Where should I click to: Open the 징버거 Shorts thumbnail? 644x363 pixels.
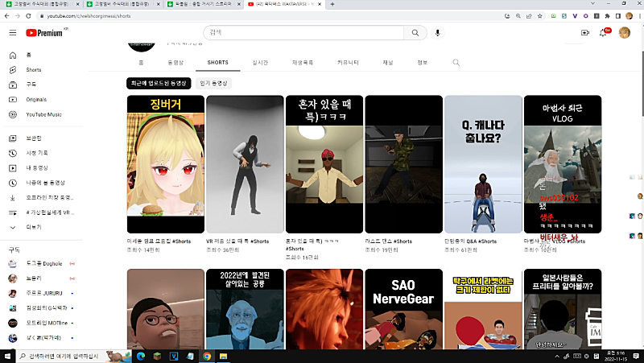165,164
